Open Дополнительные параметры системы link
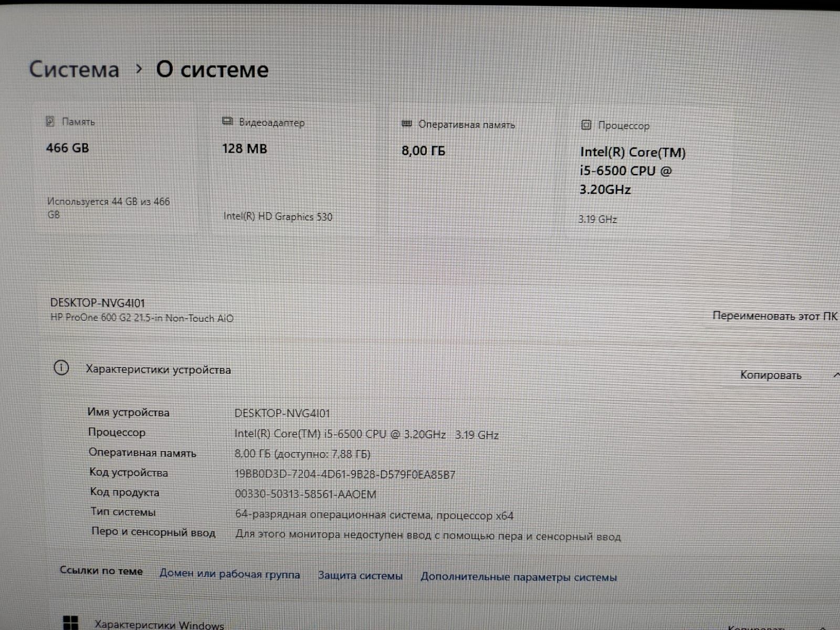The width and height of the screenshot is (840, 630). click(519, 577)
